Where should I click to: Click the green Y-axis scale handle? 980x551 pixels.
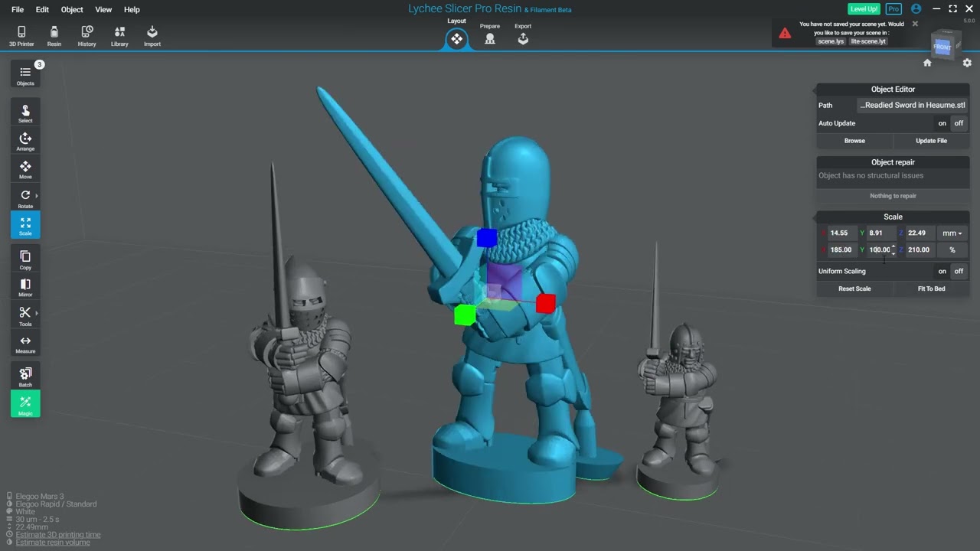464,315
